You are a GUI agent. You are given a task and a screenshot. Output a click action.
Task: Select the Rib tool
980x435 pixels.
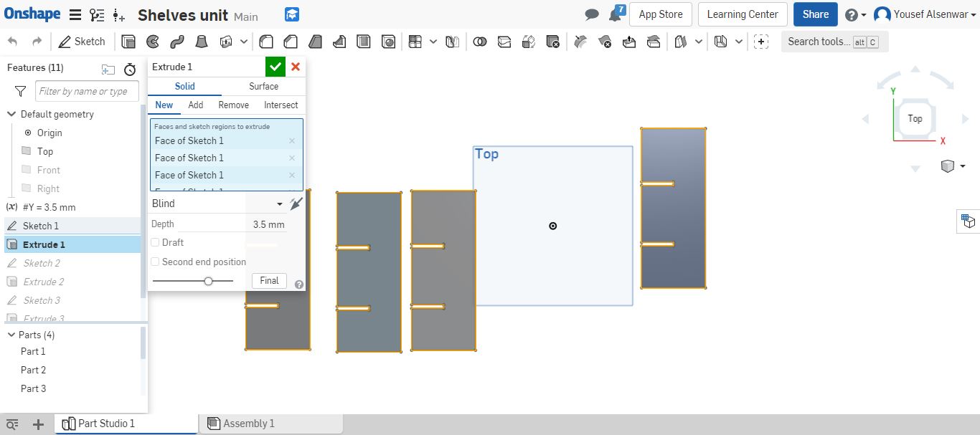(339, 42)
